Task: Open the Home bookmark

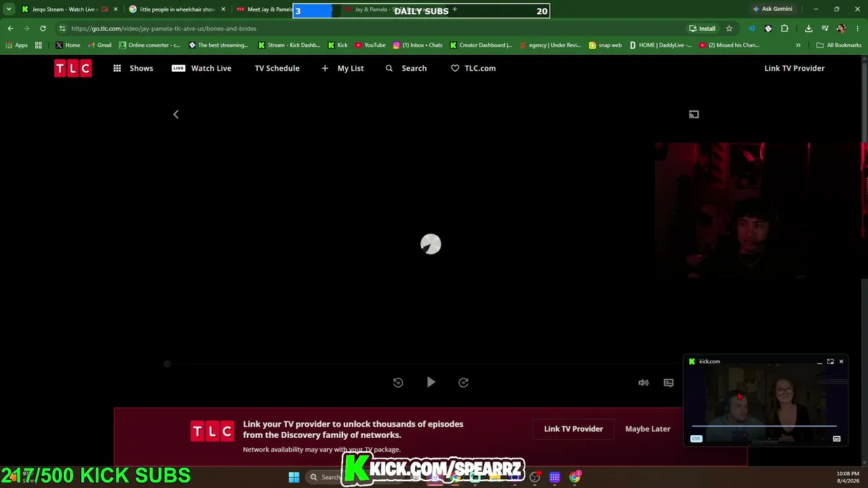Action: [68, 45]
